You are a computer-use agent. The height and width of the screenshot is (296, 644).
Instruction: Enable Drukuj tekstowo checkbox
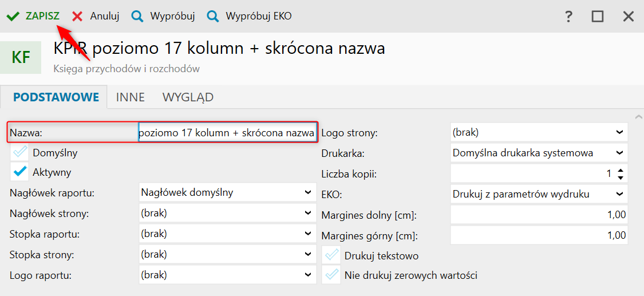[331, 255]
